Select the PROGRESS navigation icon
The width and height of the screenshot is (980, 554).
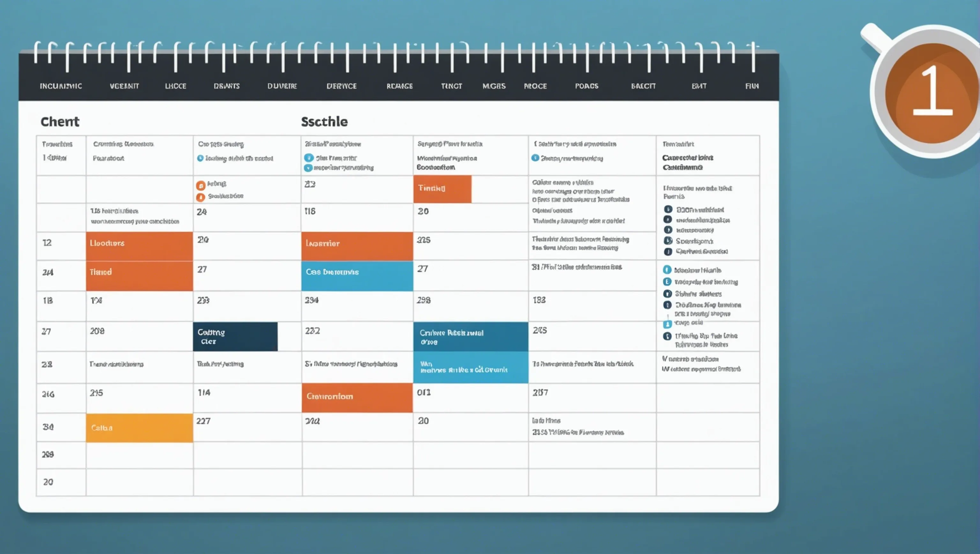pyautogui.click(x=535, y=85)
